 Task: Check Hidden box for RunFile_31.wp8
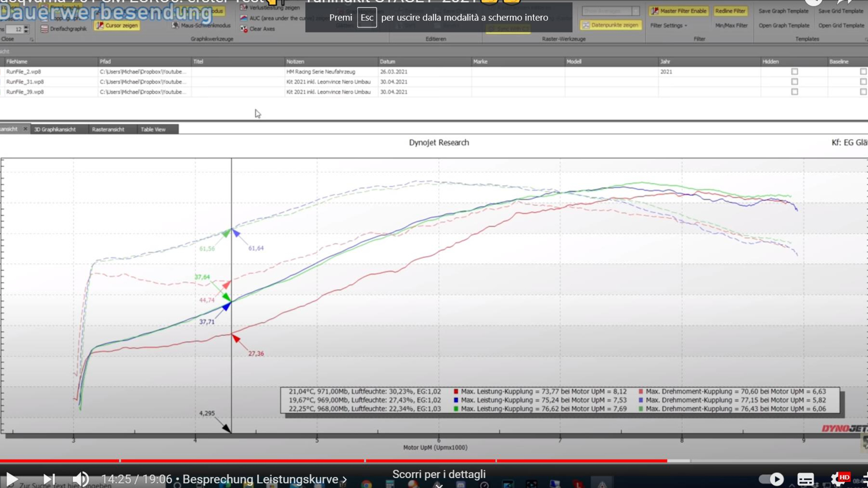(x=794, y=82)
